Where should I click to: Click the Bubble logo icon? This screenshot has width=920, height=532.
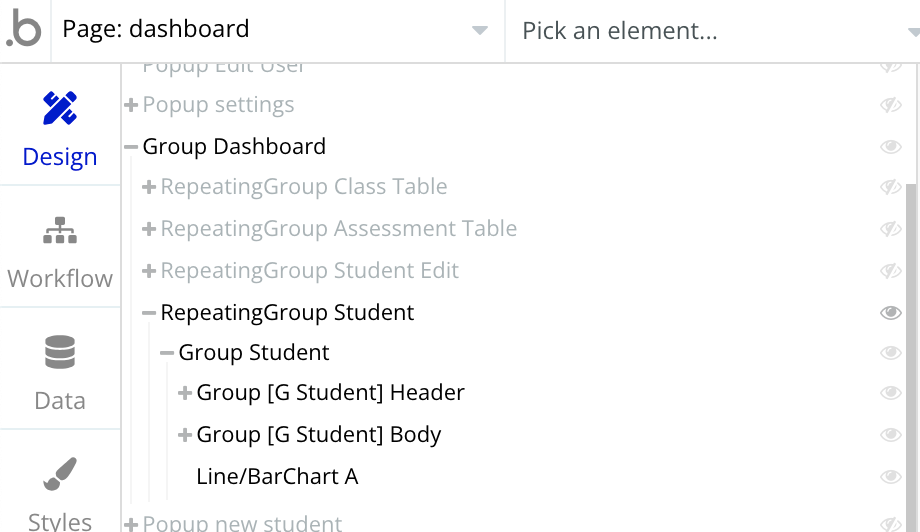(24, 30)
